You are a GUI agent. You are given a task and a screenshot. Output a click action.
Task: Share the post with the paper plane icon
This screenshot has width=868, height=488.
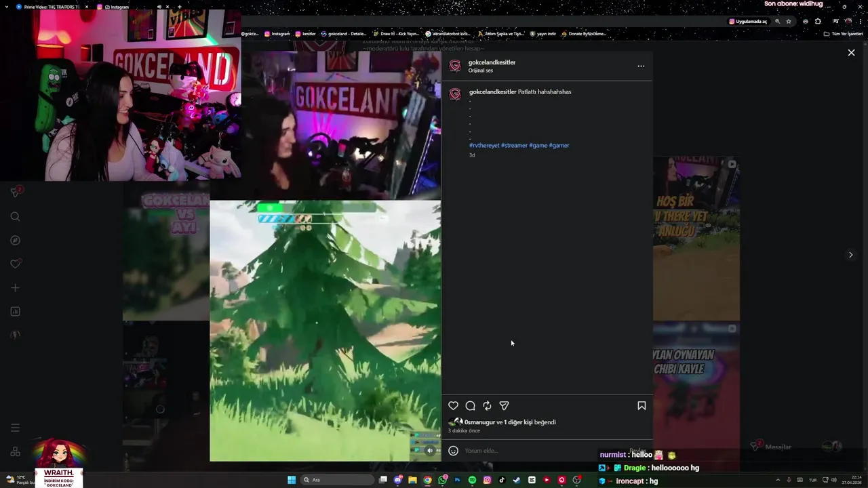[504, 406]
